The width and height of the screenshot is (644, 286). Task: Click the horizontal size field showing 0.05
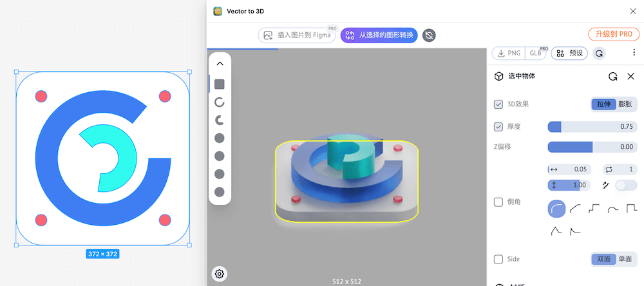[570, 169]
